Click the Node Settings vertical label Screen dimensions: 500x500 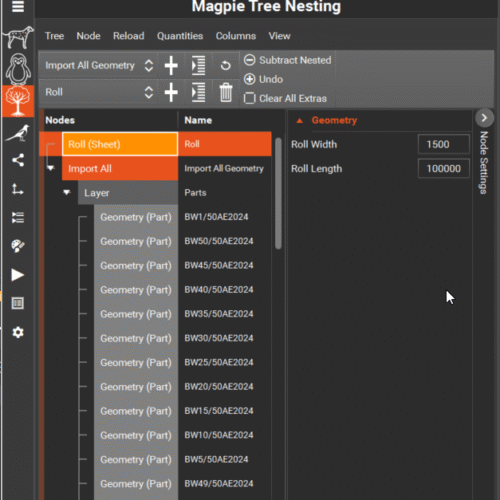(484, 163)
